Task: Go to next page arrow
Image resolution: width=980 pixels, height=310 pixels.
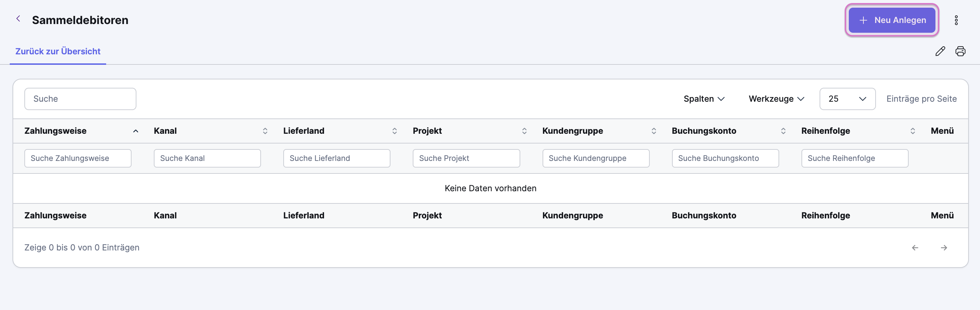Action: pos(944,248)
